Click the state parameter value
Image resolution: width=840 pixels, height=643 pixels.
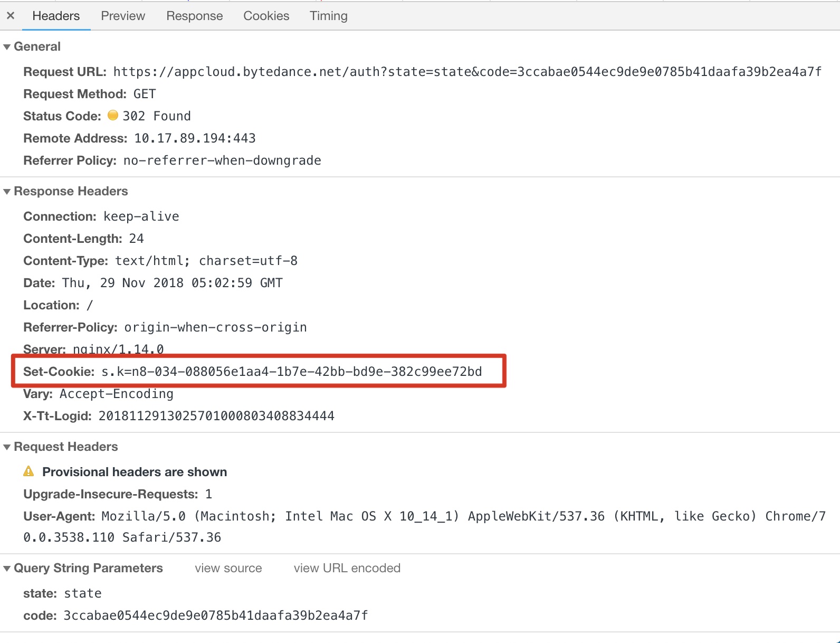(83, 593)
